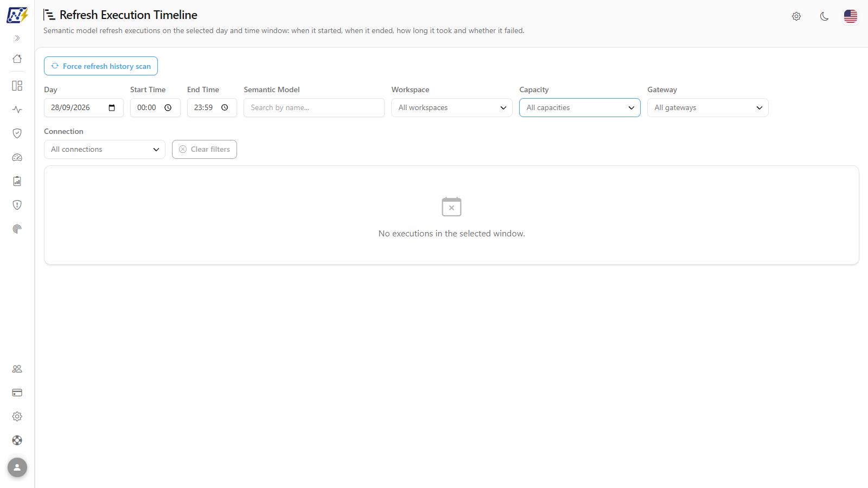Click the gear icon in the top header
The height and width of the screenshot is (488, 868).
(x=796, y=16)
